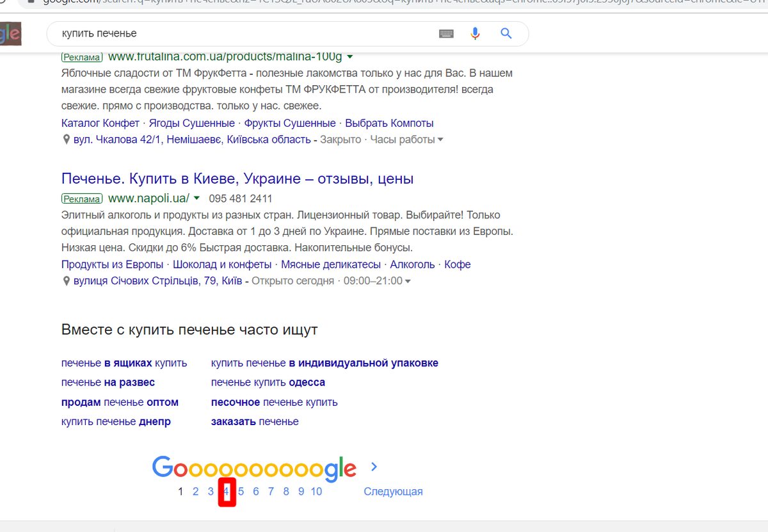The width and height of the screenshot is (768, 532).
Task: Go to results page 10
Action: 316,492
